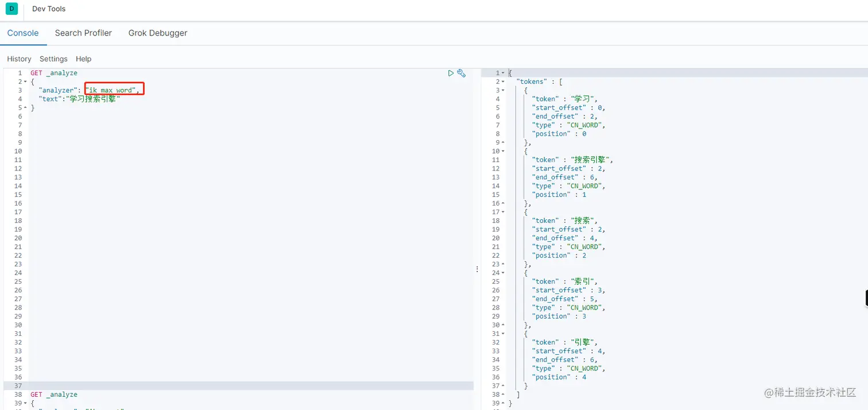Click the panel resize handle between editors

point(477,269)
